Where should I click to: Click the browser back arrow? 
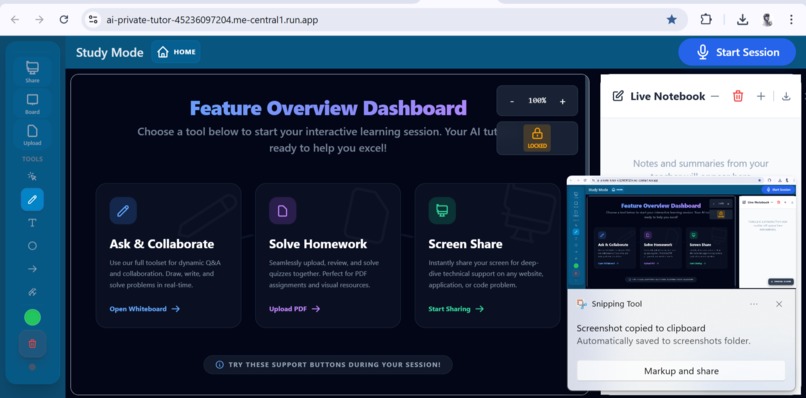coord(15,20)
